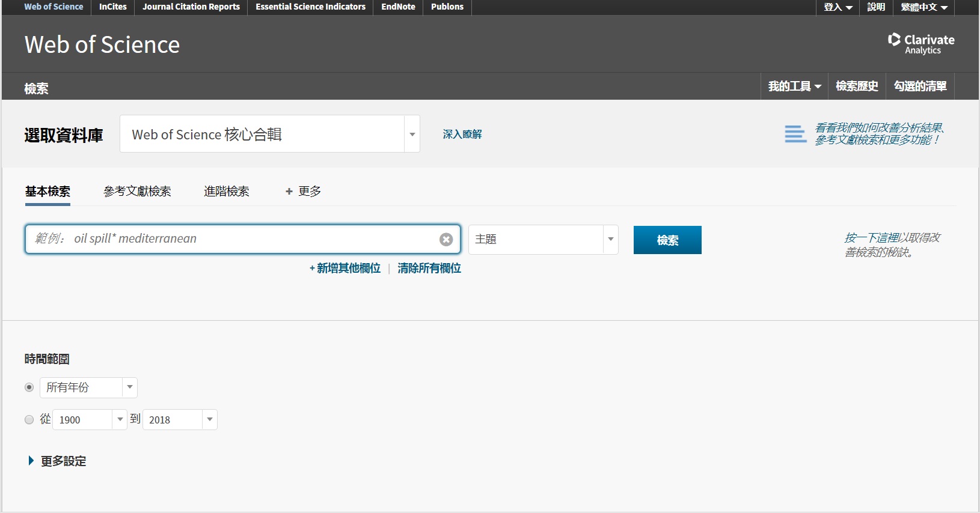Switch to the 參考文獻檢索 tab
Viewport: 980px width, 513px height.
click(x=137, y=192)
